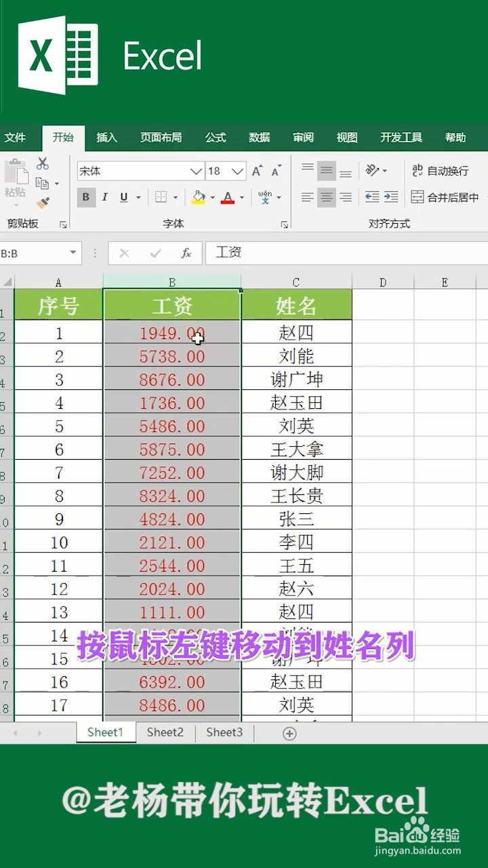Select column D header

pos(383,282)
